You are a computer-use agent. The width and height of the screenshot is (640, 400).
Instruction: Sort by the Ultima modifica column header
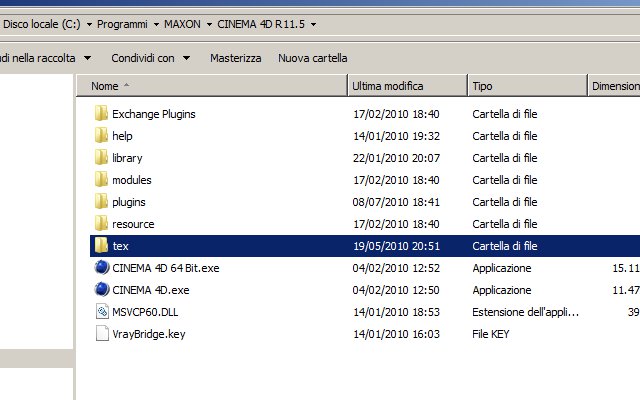point(407,86)
